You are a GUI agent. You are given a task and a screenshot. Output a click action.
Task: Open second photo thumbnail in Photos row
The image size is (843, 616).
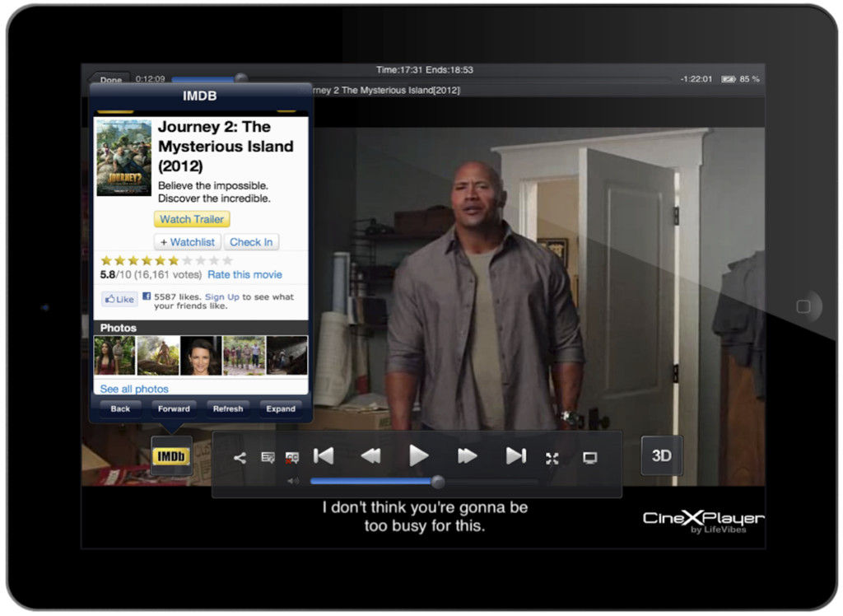pos(158,356)
